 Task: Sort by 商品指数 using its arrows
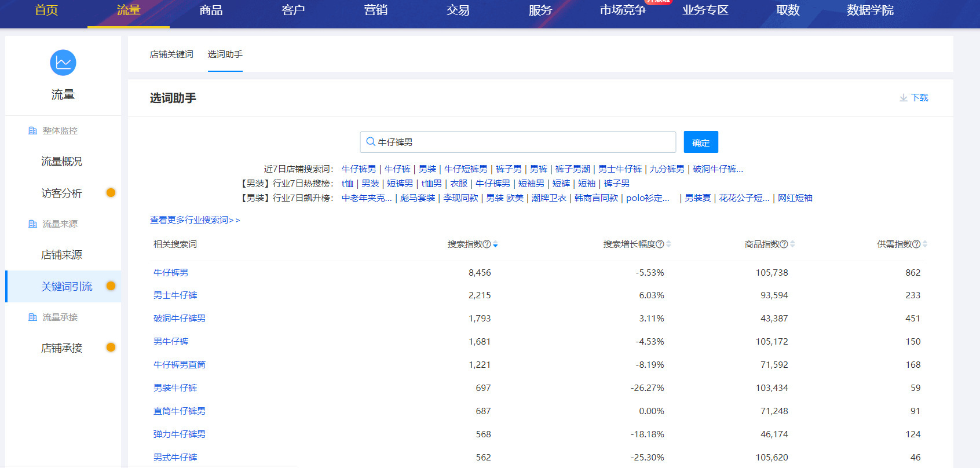tap(792, 244)
